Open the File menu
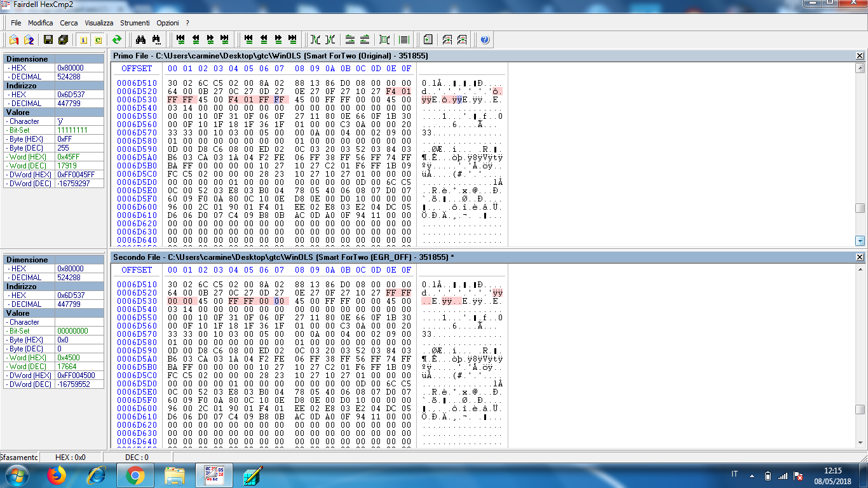Viewport: 868px width, 488px height. 16,23
